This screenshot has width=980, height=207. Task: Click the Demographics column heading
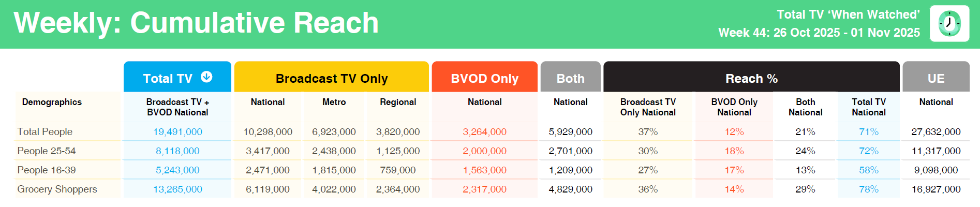52,102
